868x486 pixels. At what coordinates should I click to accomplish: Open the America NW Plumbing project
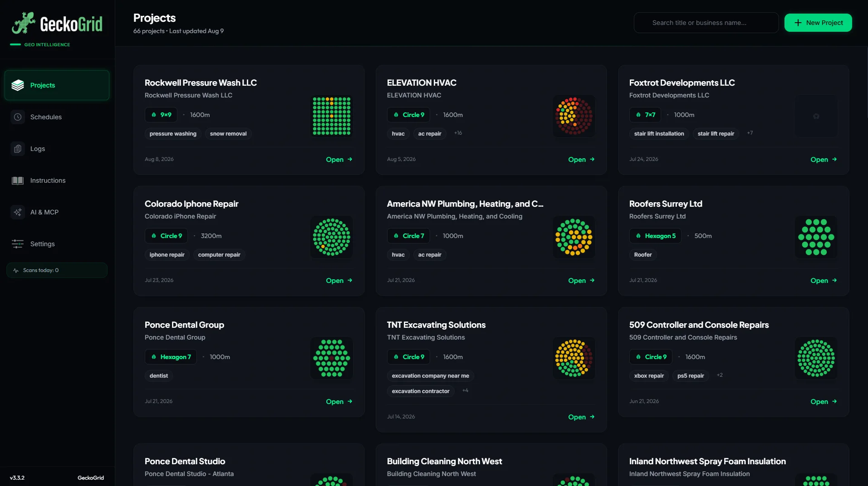[581, 281]
